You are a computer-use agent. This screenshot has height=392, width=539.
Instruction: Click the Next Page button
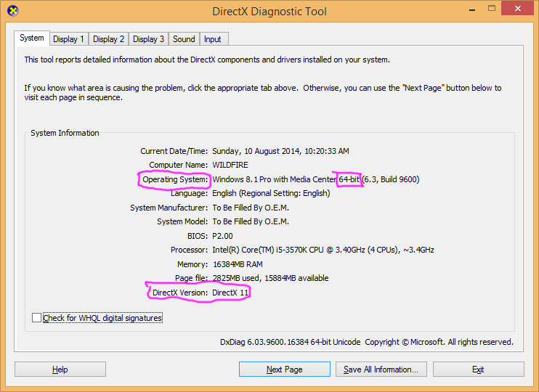284,369
